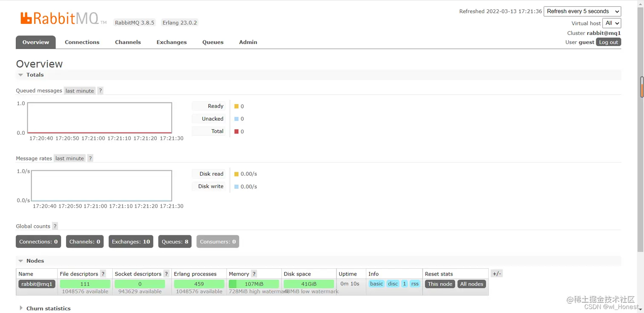
Task: Open node rabbit@mq1 details
Action: click(37, 284)
